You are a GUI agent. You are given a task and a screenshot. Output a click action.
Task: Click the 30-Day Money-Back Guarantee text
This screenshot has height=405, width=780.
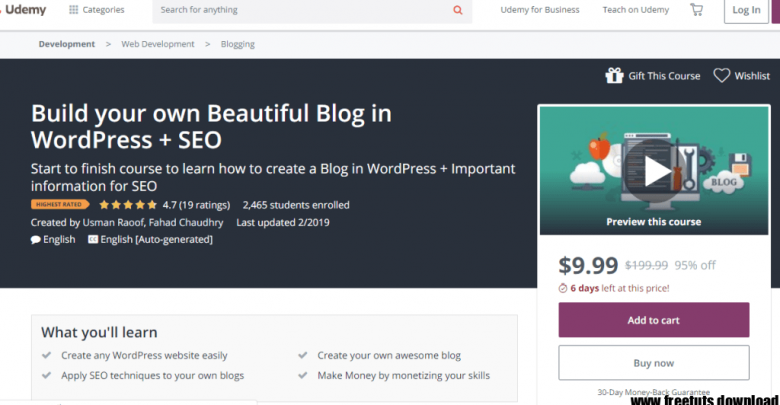tap(654, 392)
